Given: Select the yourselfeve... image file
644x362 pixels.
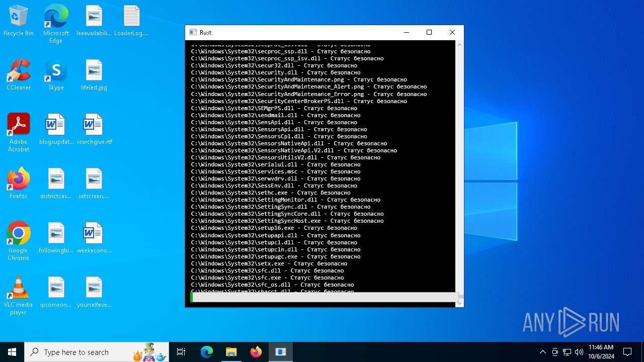Looking at the screenshot, I should (x=94, y=292).
